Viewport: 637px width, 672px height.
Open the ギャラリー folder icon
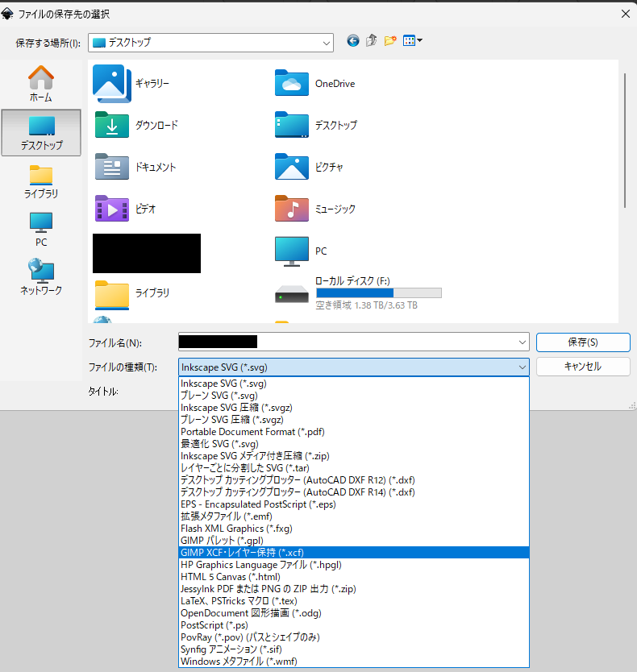pos(111,83)
